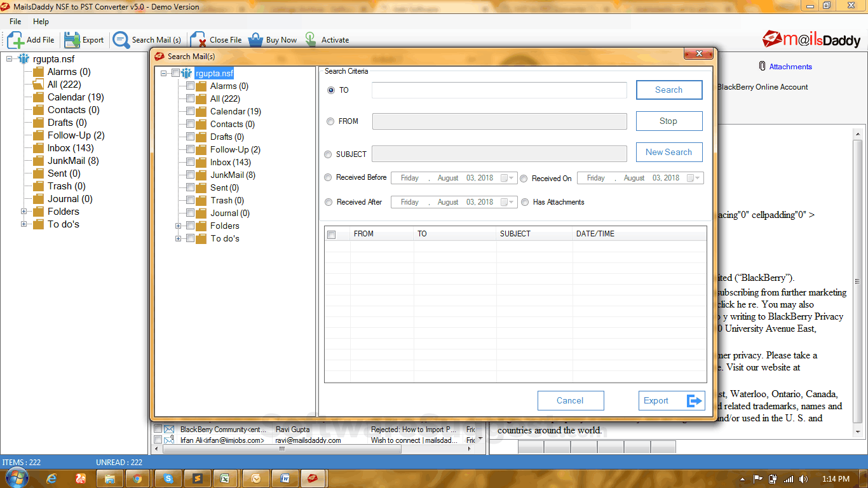The image size is (868, 488).
Task: Open the File menu
Action: point(15,22)
